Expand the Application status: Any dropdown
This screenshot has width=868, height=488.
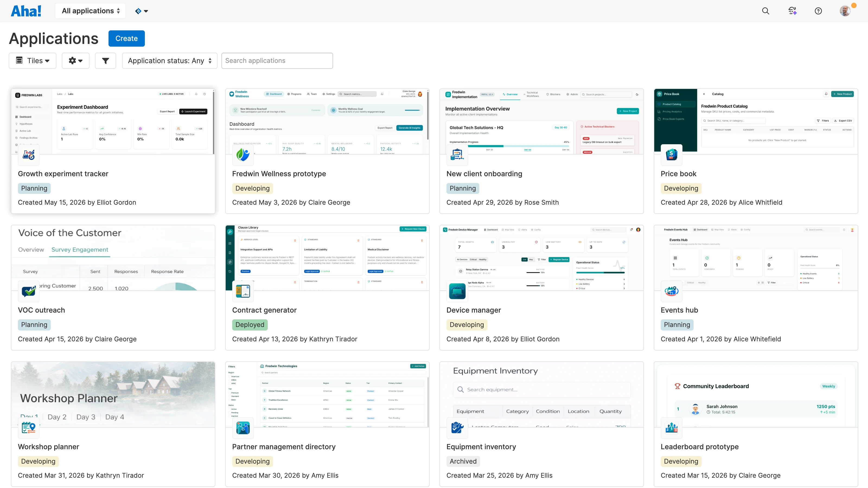[170, 61]
